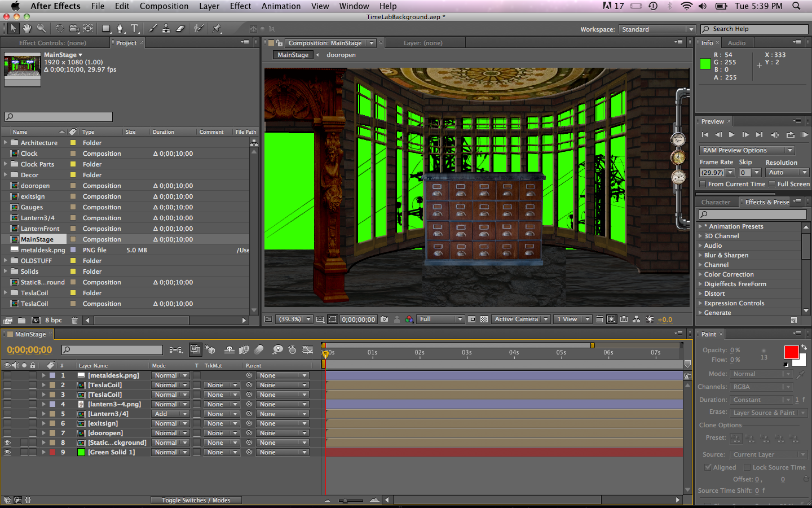Open composition mini-flowchart in timeline
812x508 pixels.
175,350
